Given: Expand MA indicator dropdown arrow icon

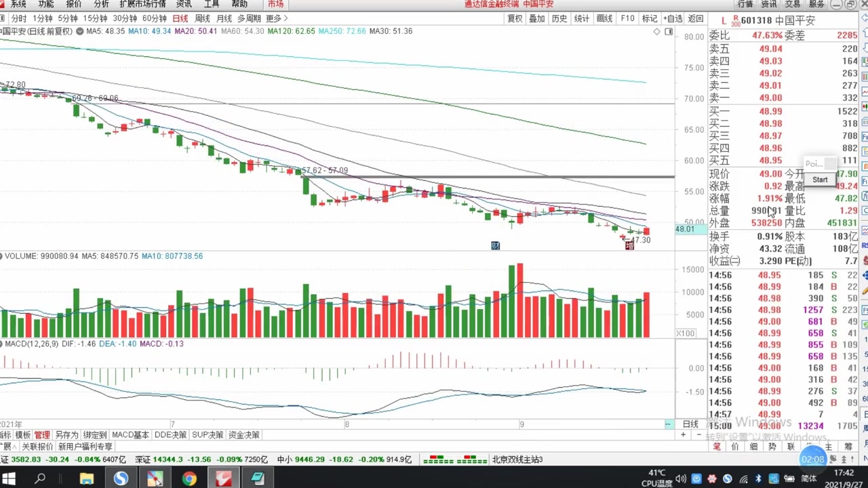Looking at the screenshot, I should tap(80, 31).
